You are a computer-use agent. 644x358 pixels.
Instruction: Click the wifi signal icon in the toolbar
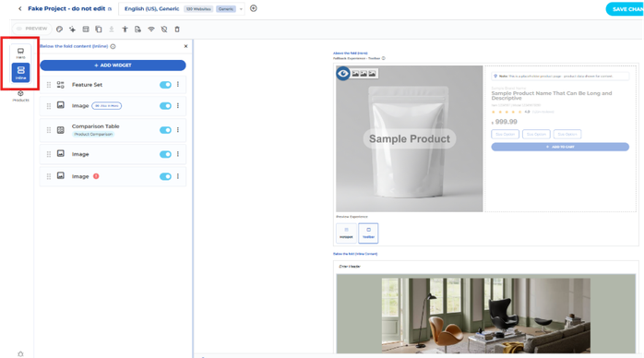click(x=151, y=30)
